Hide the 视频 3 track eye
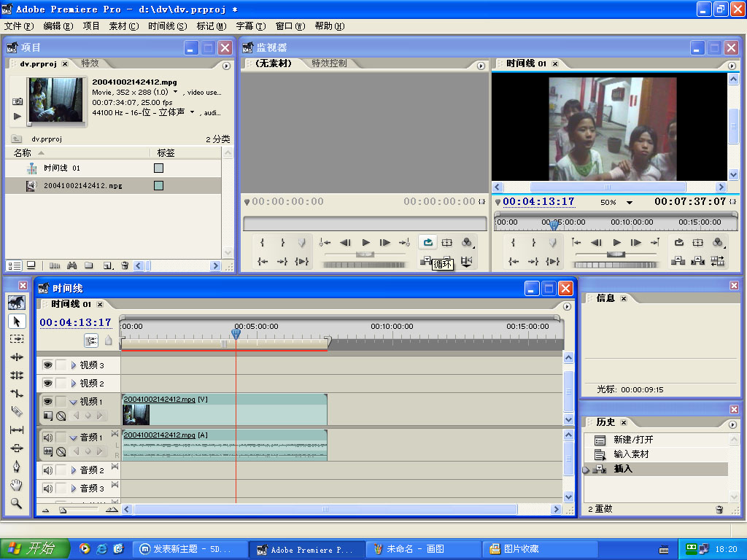The width and height of the screenshot is (747, 560). (x=47, y=365)
